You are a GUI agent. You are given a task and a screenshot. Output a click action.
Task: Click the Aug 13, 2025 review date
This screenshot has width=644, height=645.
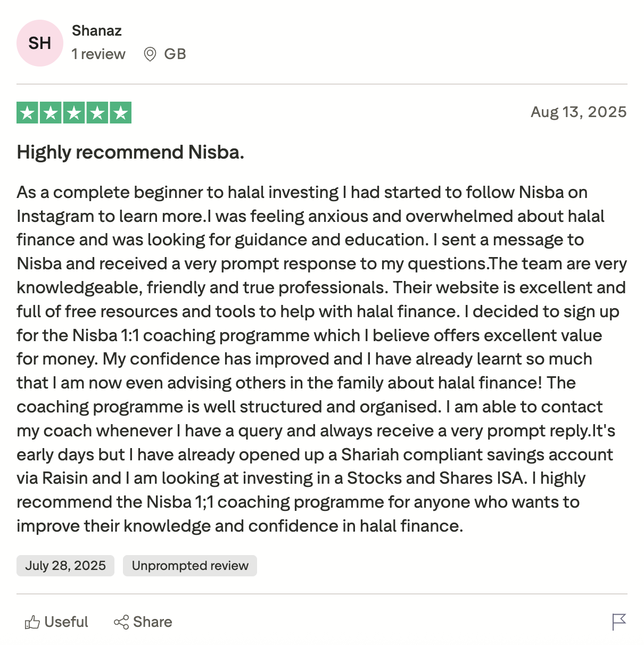click(579, 112)
